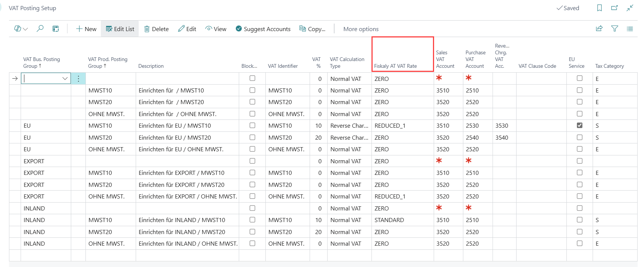Image resolution: width=644 pixels, height=267 pixels.
Task: Open the row options three-dot menu
Action: tap(78, 79)
